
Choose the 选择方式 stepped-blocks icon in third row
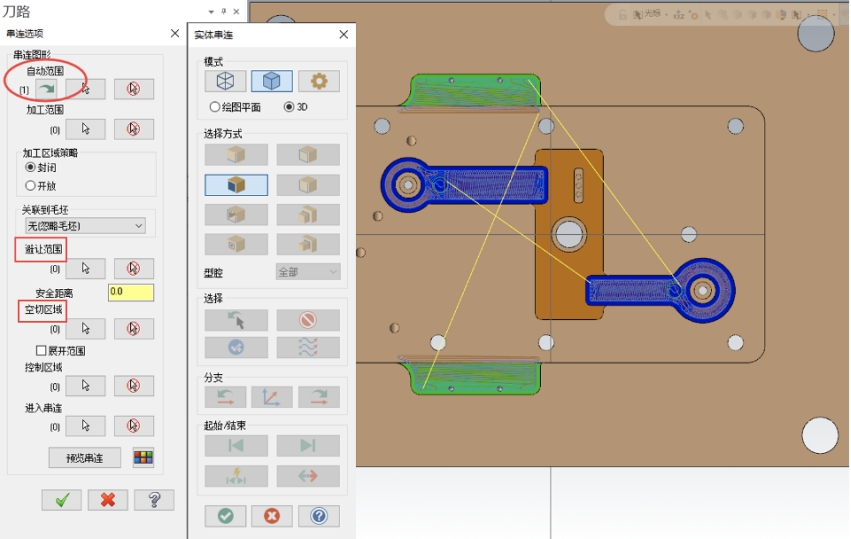click(x=308, y=215)
